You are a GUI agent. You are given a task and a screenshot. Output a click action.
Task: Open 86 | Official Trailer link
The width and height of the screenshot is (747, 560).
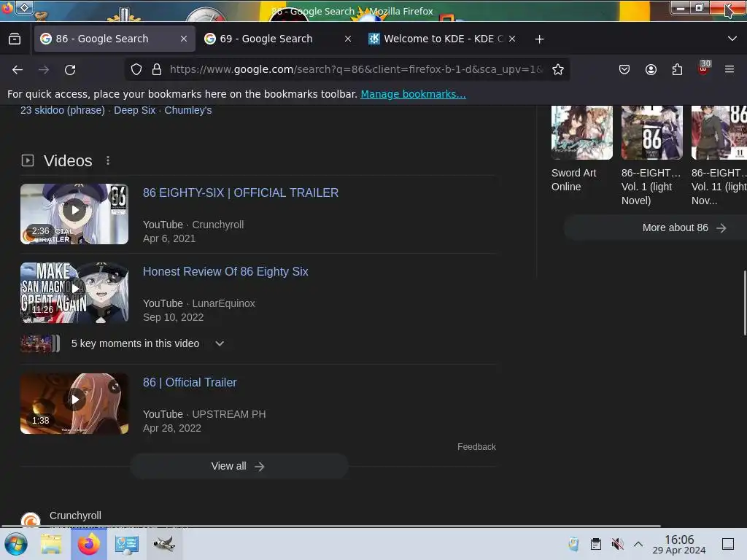[190, 382]
